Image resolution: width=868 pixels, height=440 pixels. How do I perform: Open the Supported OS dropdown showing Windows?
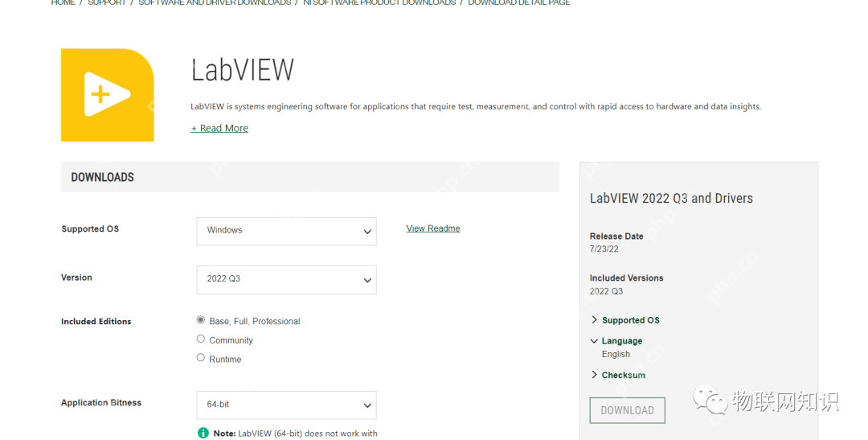tap(286, 231)
